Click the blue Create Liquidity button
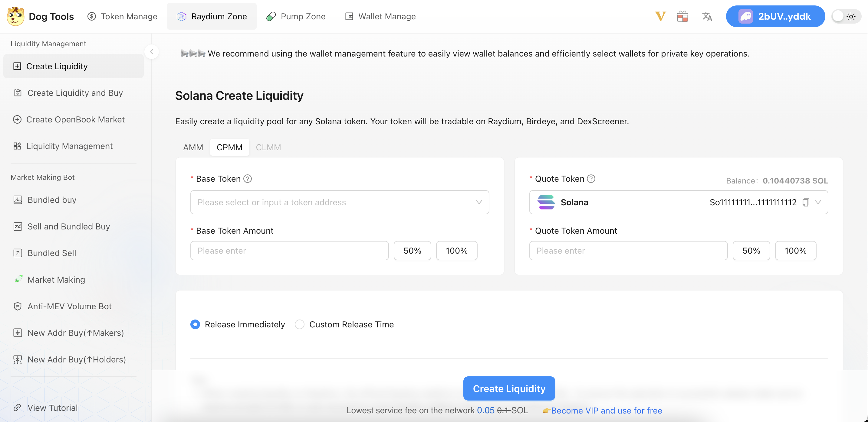 509,389
